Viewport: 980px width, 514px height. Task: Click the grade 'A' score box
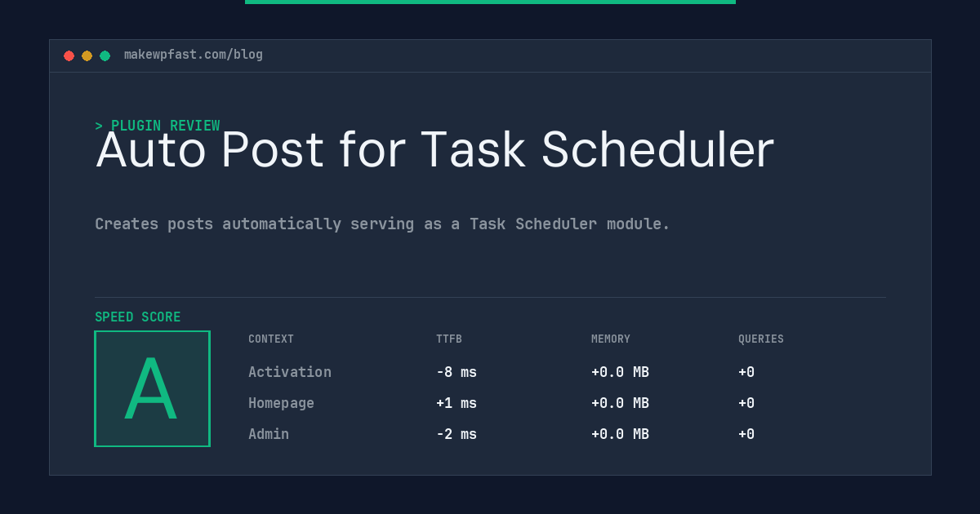point(152,388)
